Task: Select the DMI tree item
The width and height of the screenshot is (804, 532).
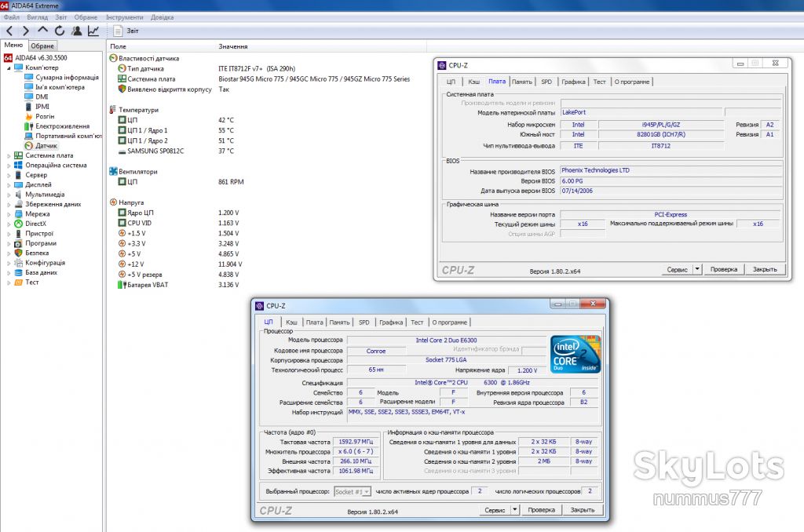Action: (36, 97)
